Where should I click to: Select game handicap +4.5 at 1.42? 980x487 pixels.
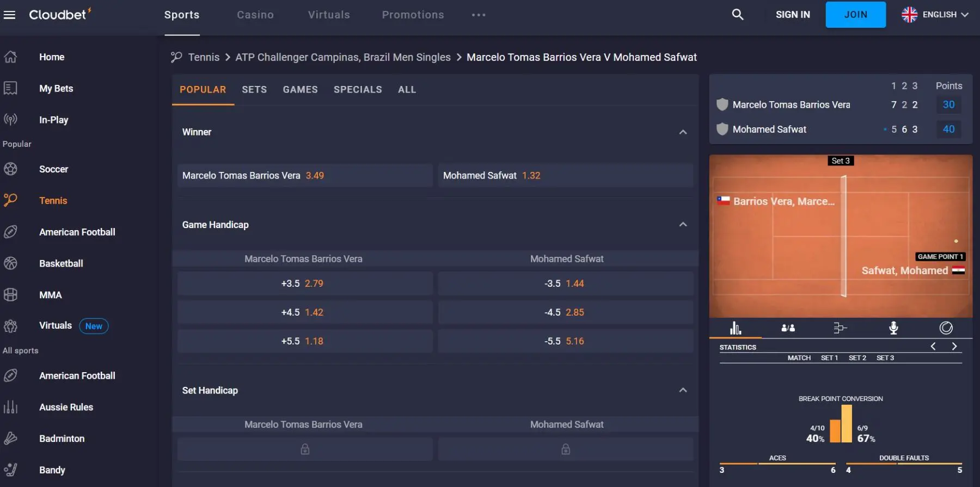point(305,312)
